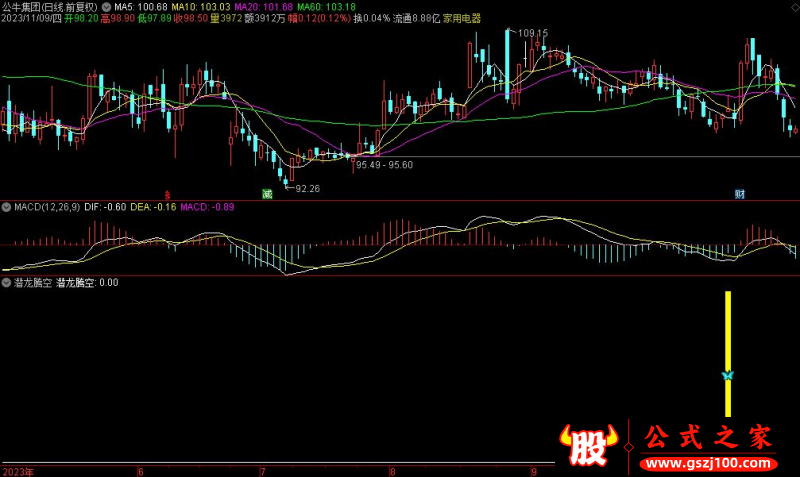Image resolution: width=800 pixels, height=477 pixels.
Task: Open the 潜龙腾空 indicator dropdown arrow
Action: (6, 283)
